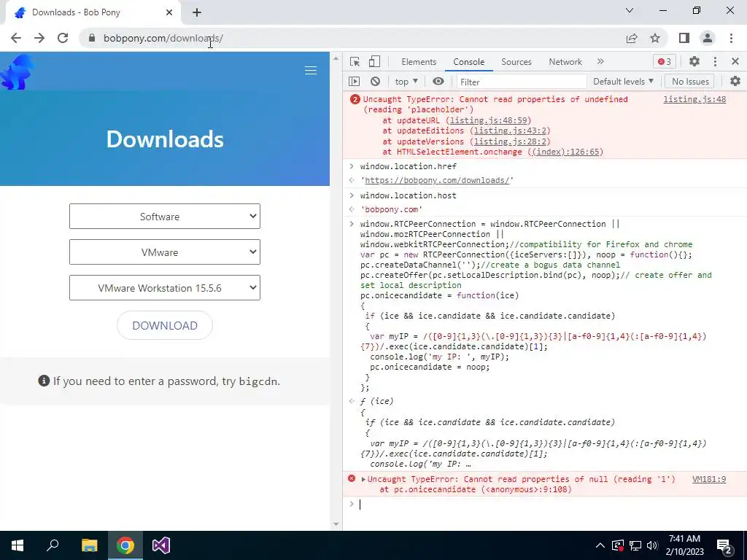Toggle the console sidebar
The height and width of the screenshot is (560, 747).
coord(354,82)
